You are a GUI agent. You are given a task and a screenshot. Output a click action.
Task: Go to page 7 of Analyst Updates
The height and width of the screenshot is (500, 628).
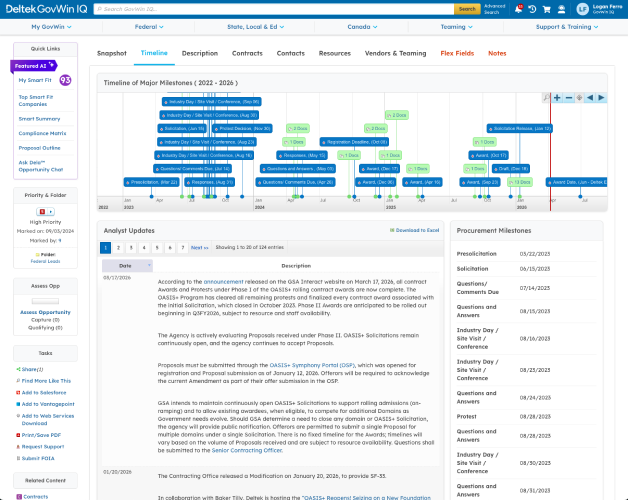point(183,248)
